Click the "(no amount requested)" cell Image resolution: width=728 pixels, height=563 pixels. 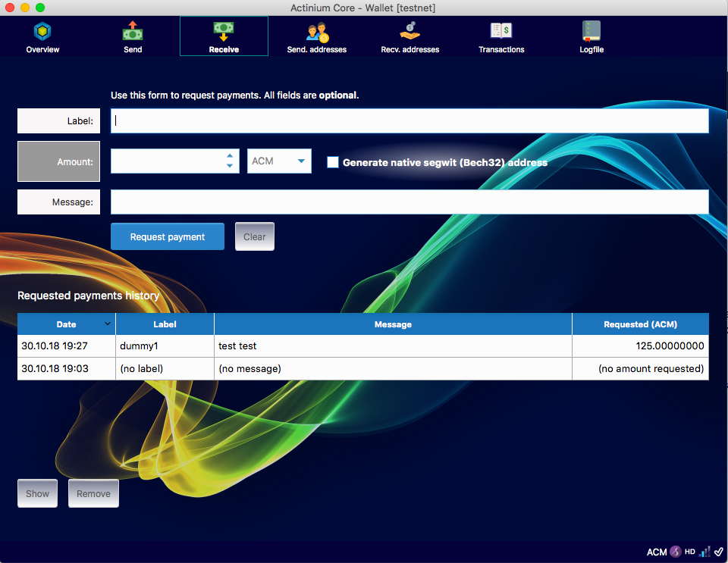click(x=640, y=369)
